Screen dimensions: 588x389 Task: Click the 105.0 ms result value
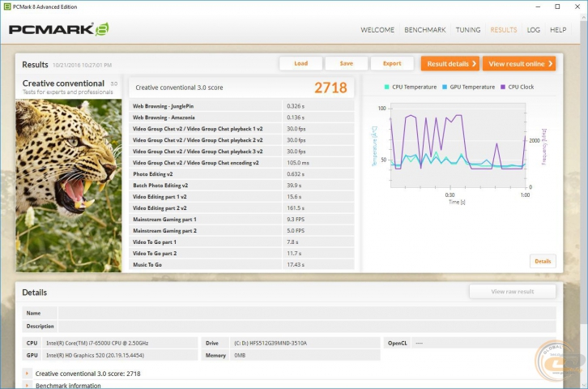tap(298, 163)
